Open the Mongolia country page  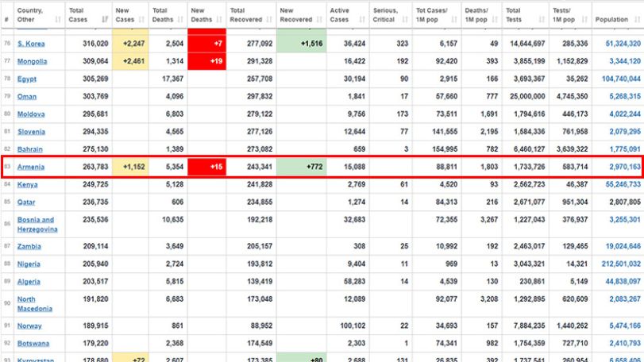32,61
